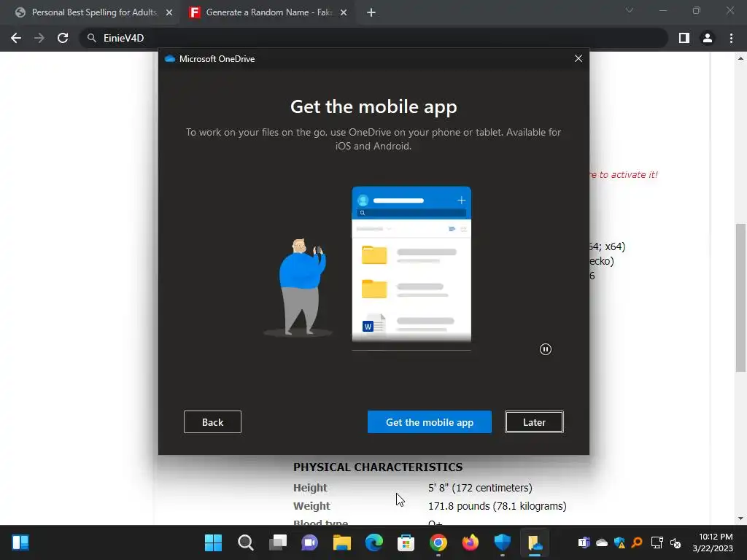Open Task View on taskbar
747x560 pixels.
(x=278, y=542)
